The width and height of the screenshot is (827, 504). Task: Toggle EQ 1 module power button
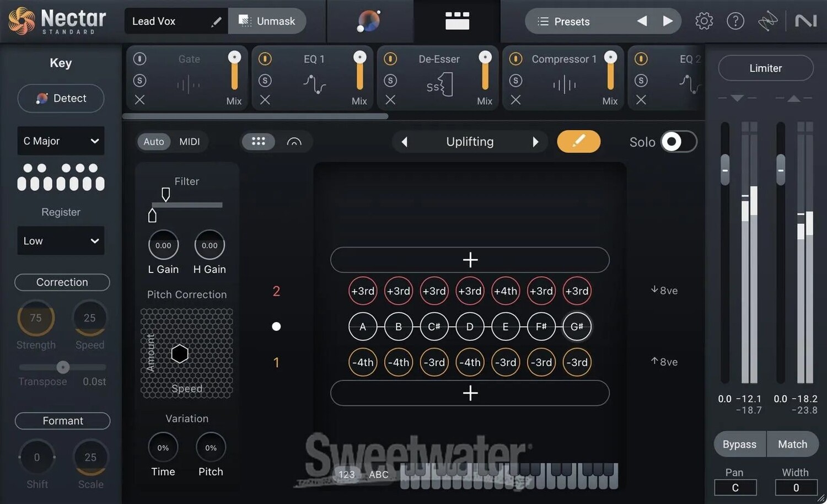pos(265,58)
